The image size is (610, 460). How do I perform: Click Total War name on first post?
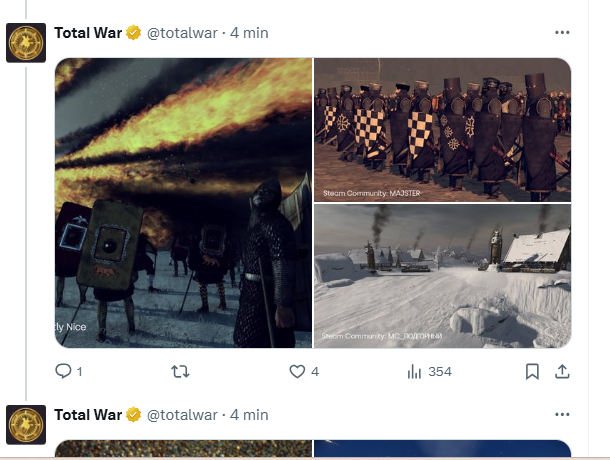tap(88, 33)
